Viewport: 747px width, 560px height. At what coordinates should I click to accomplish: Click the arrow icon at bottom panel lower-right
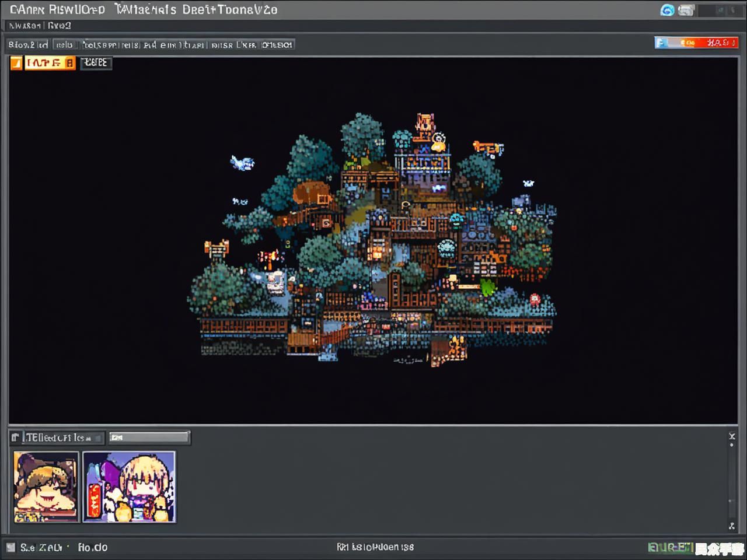coord(732,526)
